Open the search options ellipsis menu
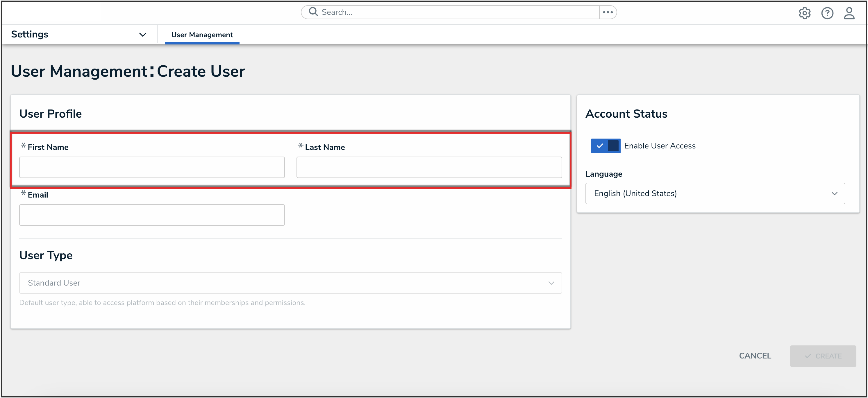 tap(608, 12)
